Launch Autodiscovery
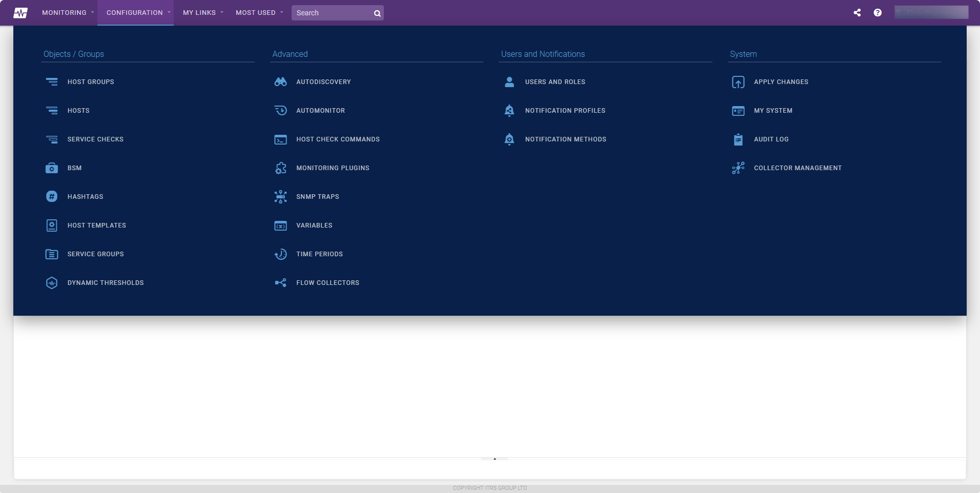 point(323,82)
